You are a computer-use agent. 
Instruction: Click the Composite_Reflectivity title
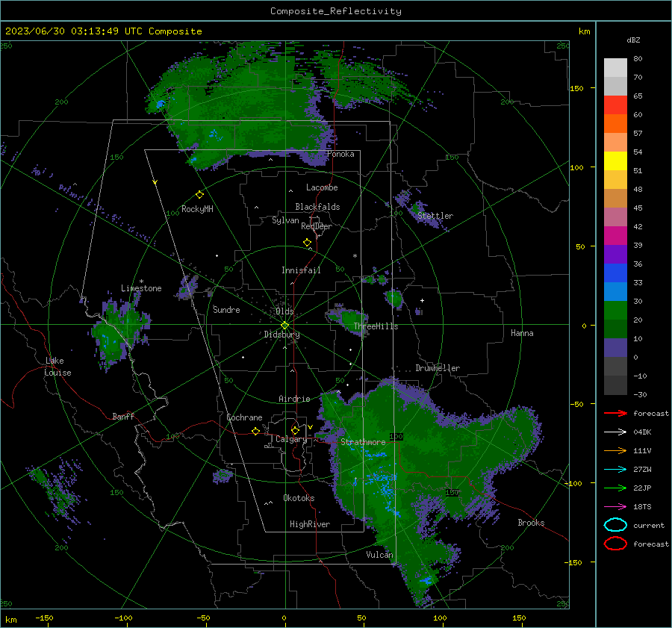point(336,11)
